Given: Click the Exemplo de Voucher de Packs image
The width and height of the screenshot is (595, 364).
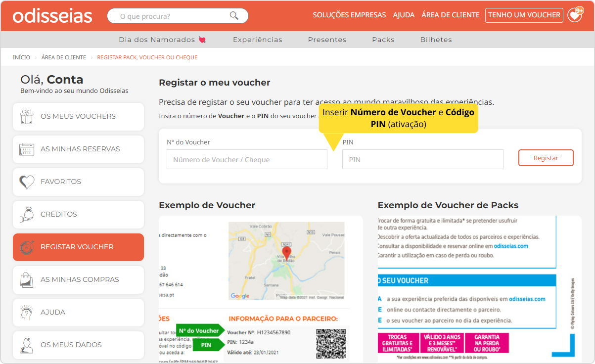Looking at the screenshot, I should [x=479, y=289].
